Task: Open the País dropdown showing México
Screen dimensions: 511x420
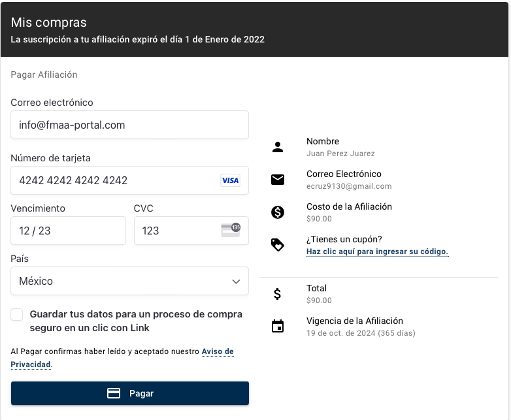Action: 129,281
